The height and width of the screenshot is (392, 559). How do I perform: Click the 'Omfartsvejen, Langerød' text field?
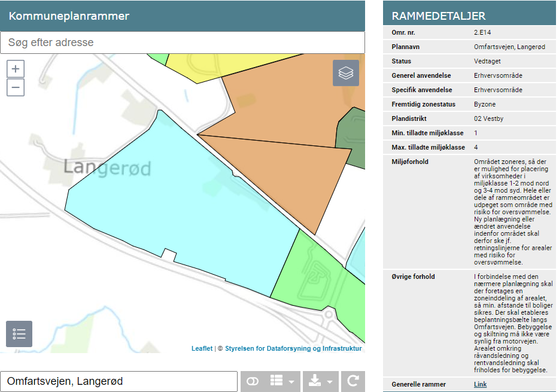pos(120,381)
